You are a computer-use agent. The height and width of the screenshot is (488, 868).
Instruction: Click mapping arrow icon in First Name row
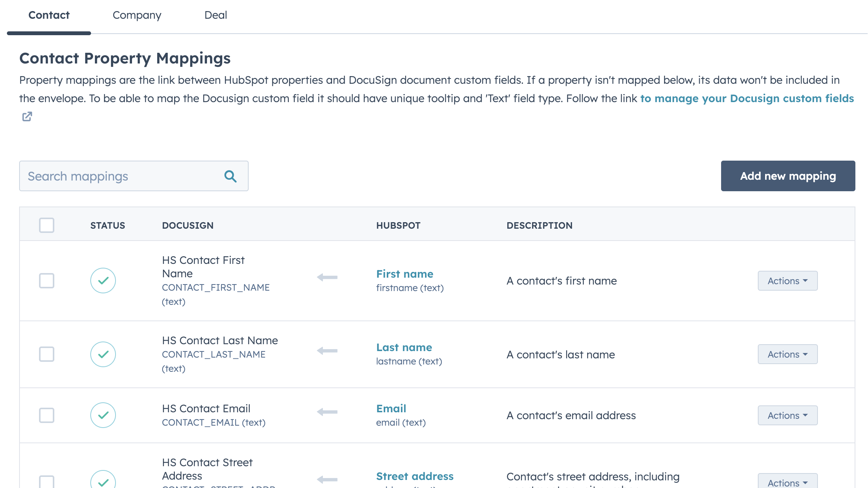[327, 277]
